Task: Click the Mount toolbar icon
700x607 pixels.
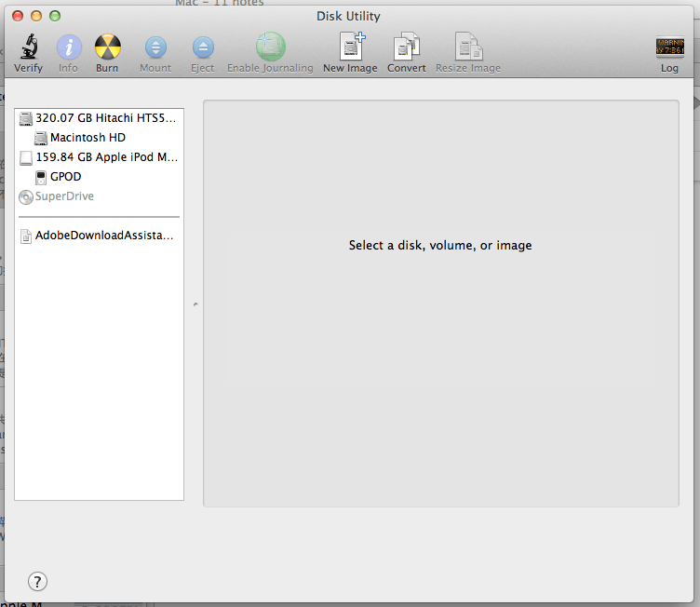Action: tap(155, 47)
